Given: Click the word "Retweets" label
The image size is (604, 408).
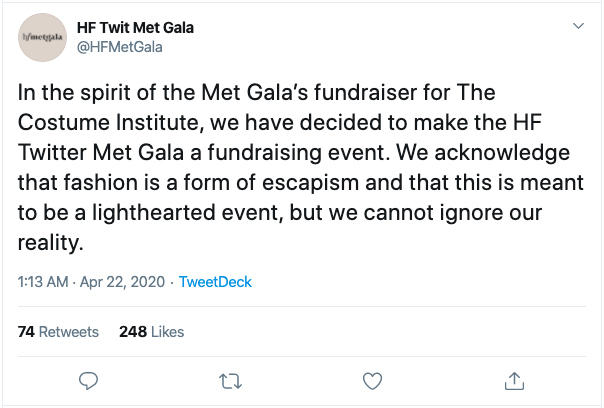Looking at the screenshot, I should [69, 332].
